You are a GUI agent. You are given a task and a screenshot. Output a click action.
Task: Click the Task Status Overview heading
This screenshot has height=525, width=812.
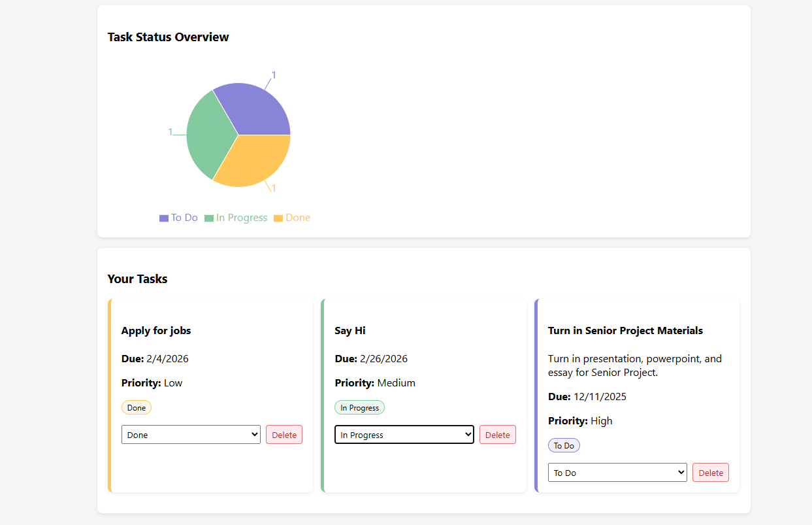pos(168,37)
